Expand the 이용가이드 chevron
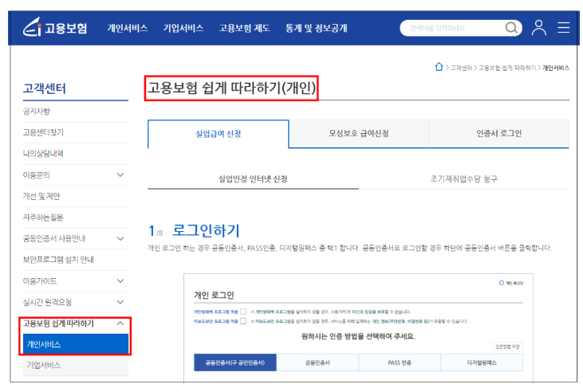Viewport: 583px width, 392px height. point(120,281)
